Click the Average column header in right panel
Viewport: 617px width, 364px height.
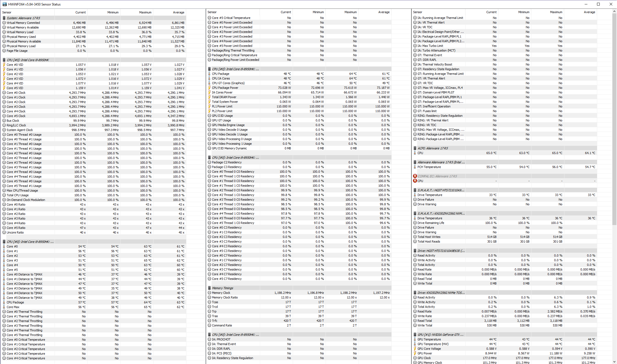[580, 12]
